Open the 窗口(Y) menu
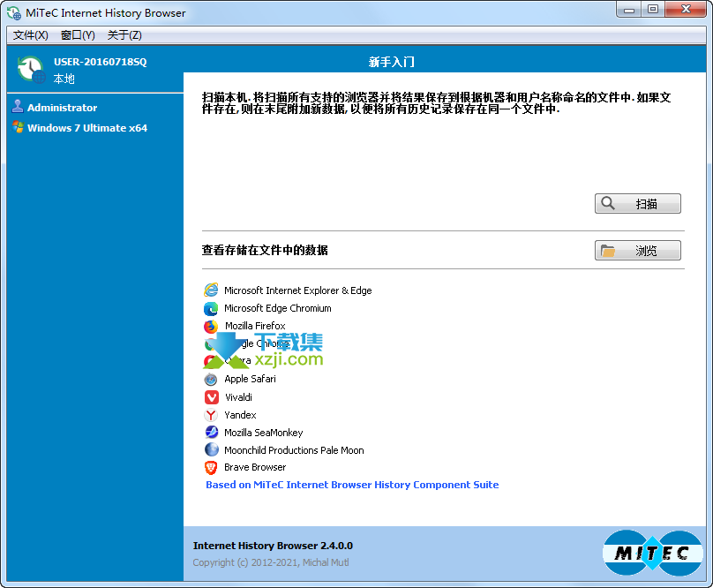This screenshot has width=713, height=588. coord(78,35)
